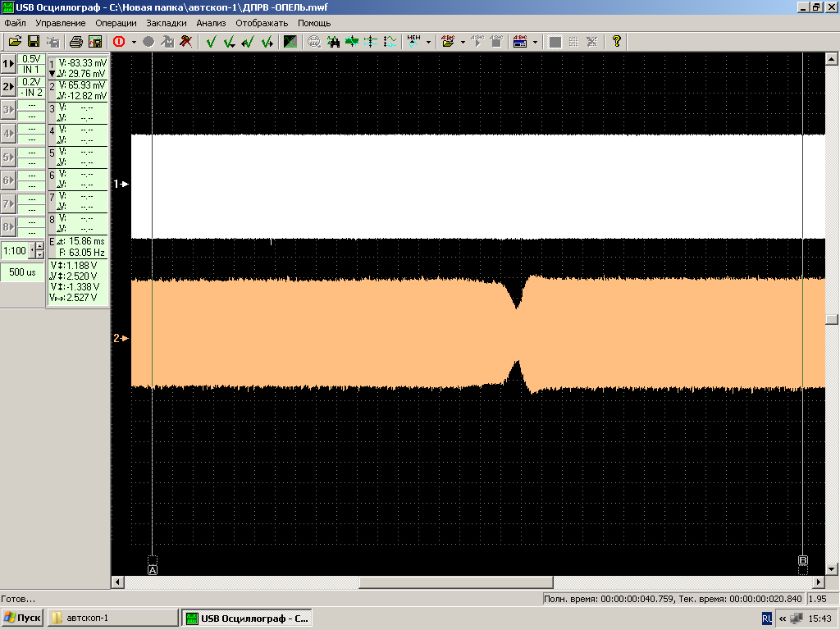Click the horizontal scrollbar thumb
Screen dimensions: 840x630
point(456,582)
